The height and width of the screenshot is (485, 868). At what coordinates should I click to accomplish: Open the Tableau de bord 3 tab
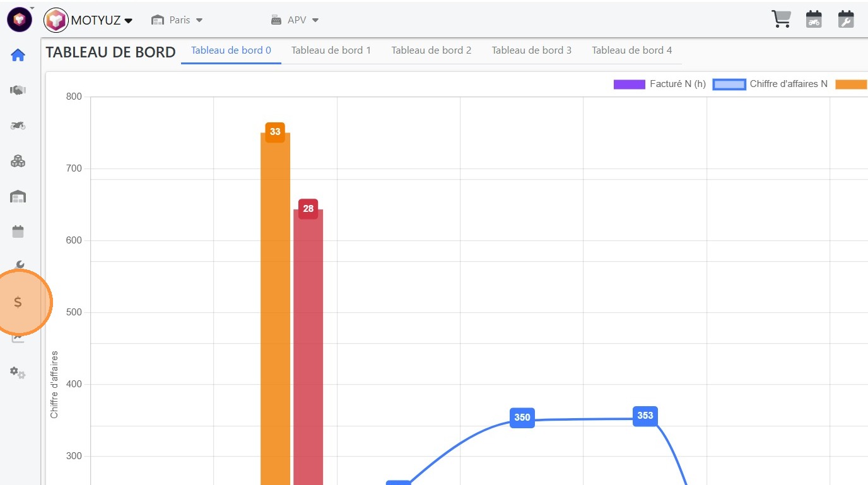click(x=532, y=50)
